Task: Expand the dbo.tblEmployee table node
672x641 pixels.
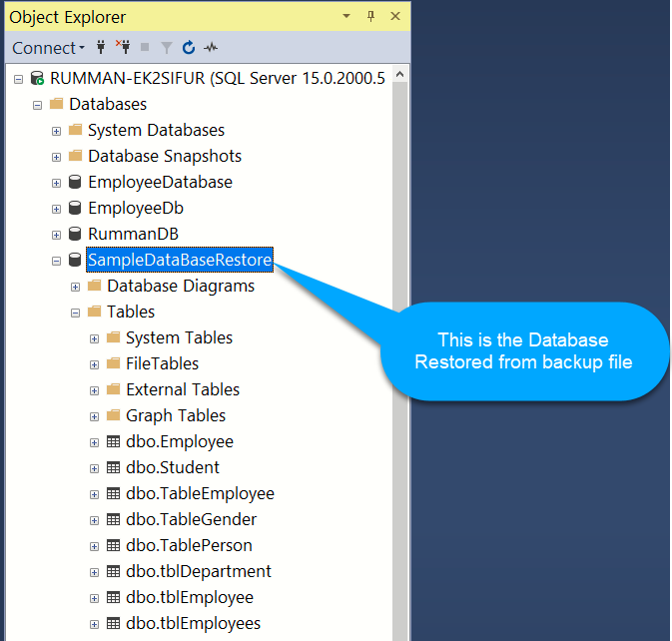Action: (94, 598)
